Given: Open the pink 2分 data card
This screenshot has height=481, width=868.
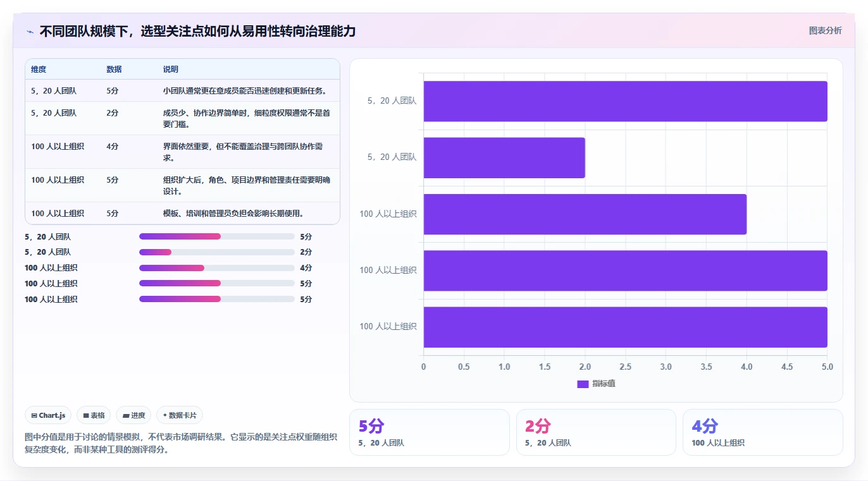Looking at the screenshot, I should click(596, 432).
